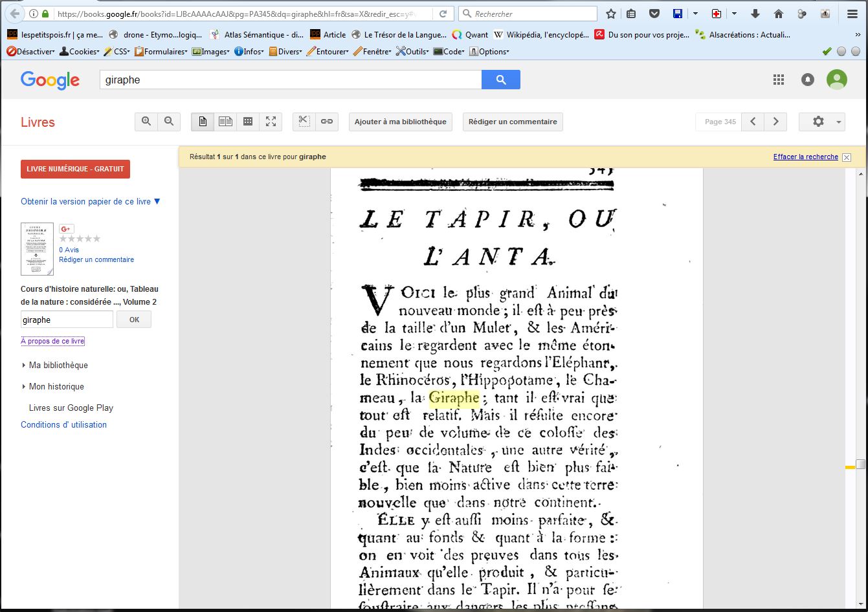Click Effacer la recherche link
Viewport: 868px width, 612px height.
click(x=805, y=157)
